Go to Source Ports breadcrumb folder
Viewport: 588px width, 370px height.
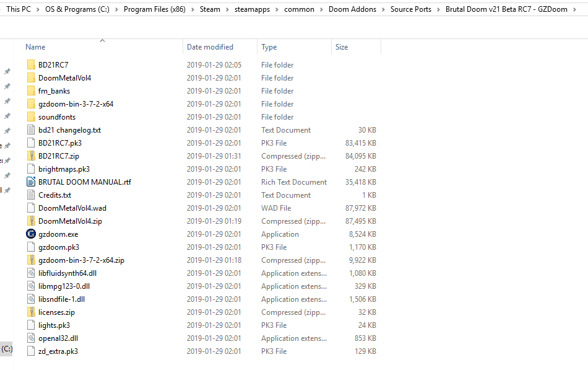411,9
